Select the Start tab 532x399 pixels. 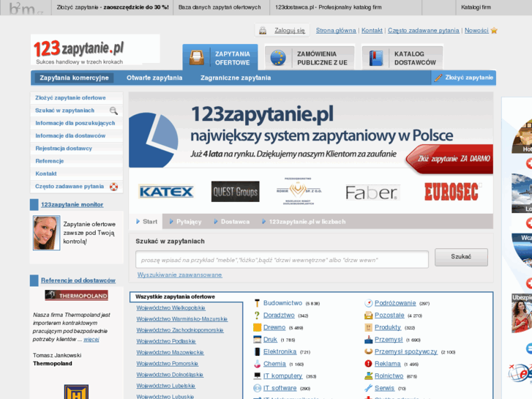point(146,222)
